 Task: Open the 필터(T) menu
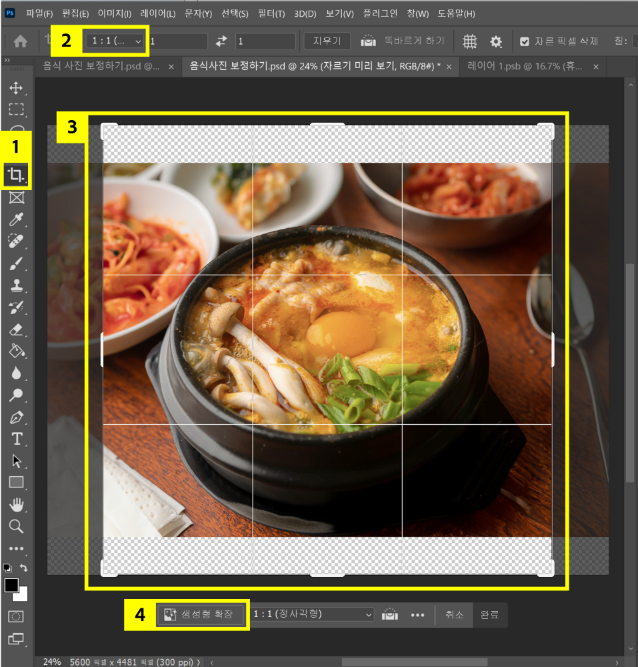[271, 14]
